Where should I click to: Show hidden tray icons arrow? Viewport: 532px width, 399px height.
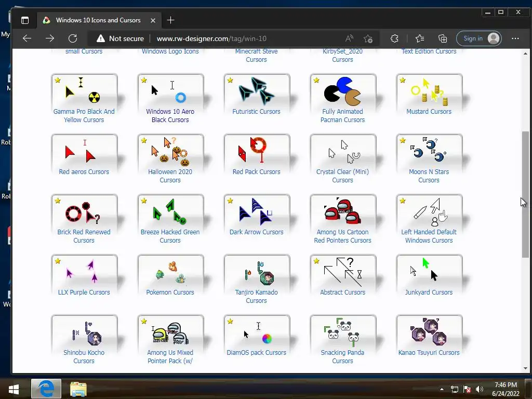pos(442,389)
